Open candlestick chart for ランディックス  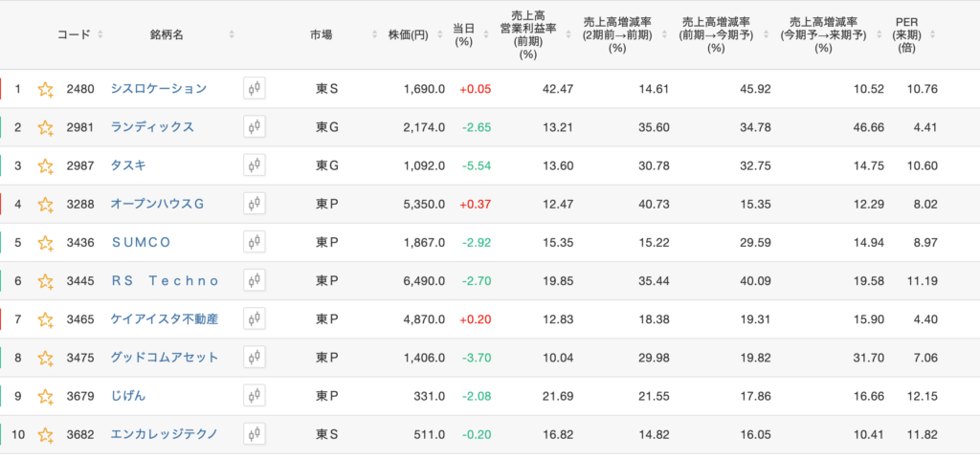pyautogui.click(x=255, y=127)
